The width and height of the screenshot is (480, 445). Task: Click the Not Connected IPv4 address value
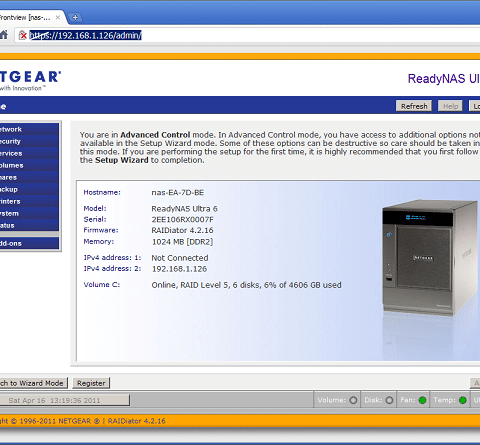point(180,258)
